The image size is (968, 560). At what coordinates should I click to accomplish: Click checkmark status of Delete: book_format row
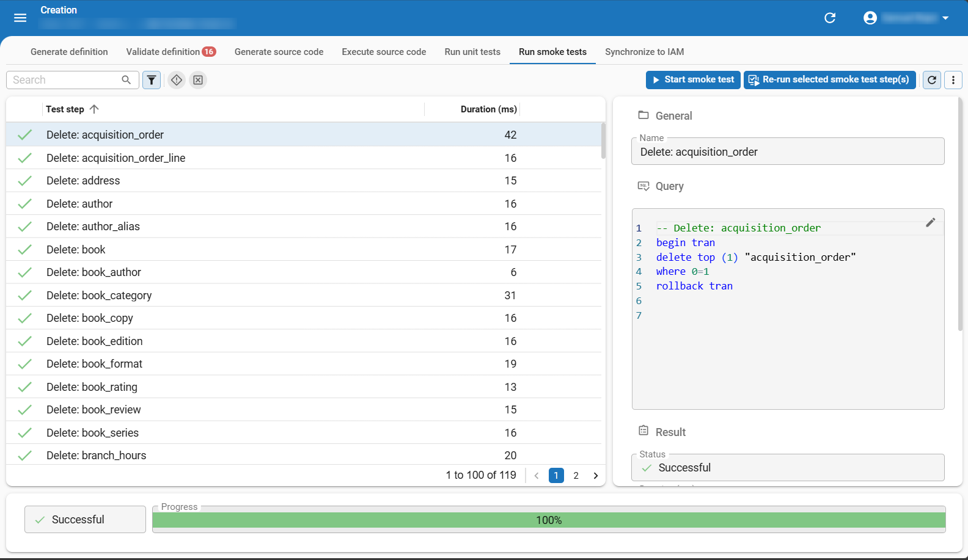click(24, 364)
